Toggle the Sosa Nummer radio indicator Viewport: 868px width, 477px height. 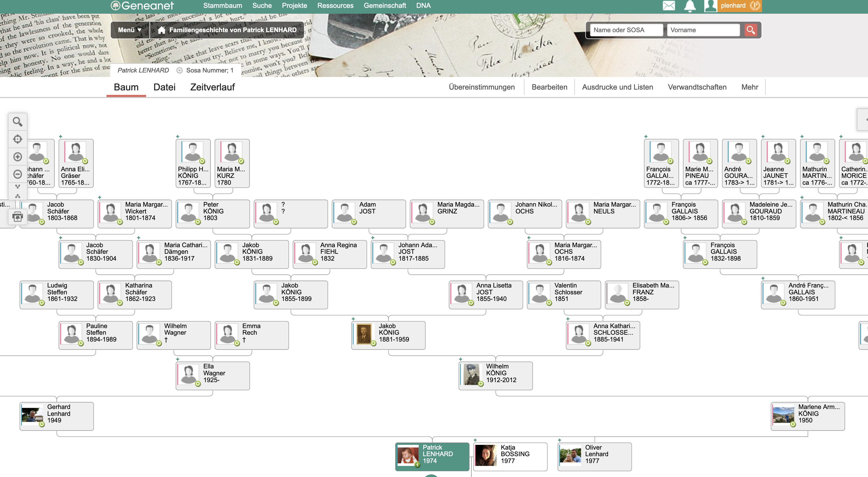[x=180, y=70]
